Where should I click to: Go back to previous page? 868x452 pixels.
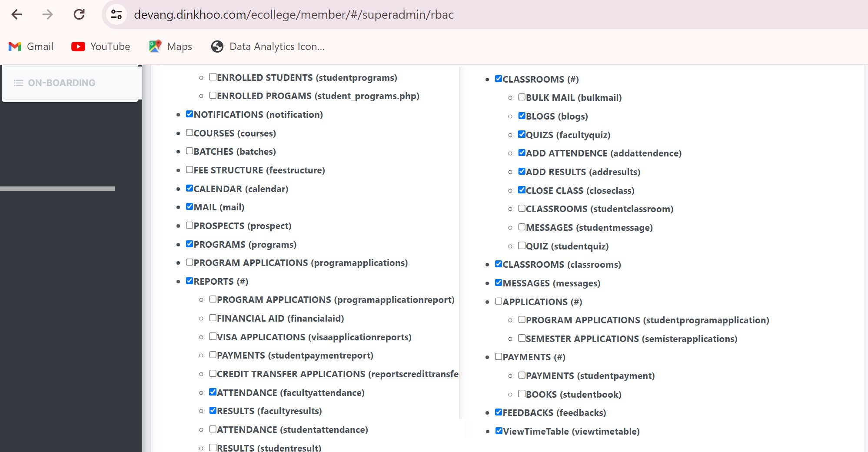point(17,14)
